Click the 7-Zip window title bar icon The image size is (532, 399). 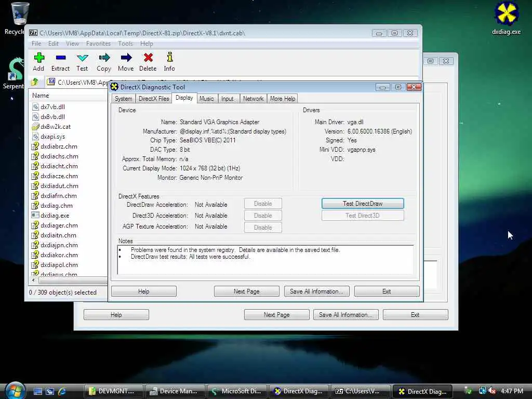(x=33, y=33)
